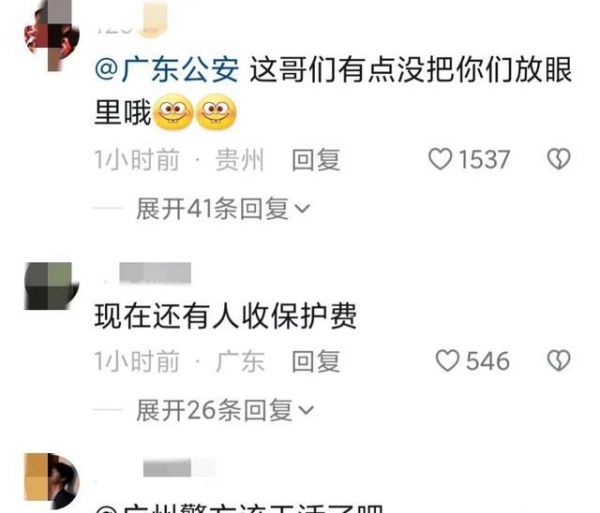Image resolution: width=600 pixels, height=513 pixels.
Task: Like the comment with 1537 likes
Action: 440,159
